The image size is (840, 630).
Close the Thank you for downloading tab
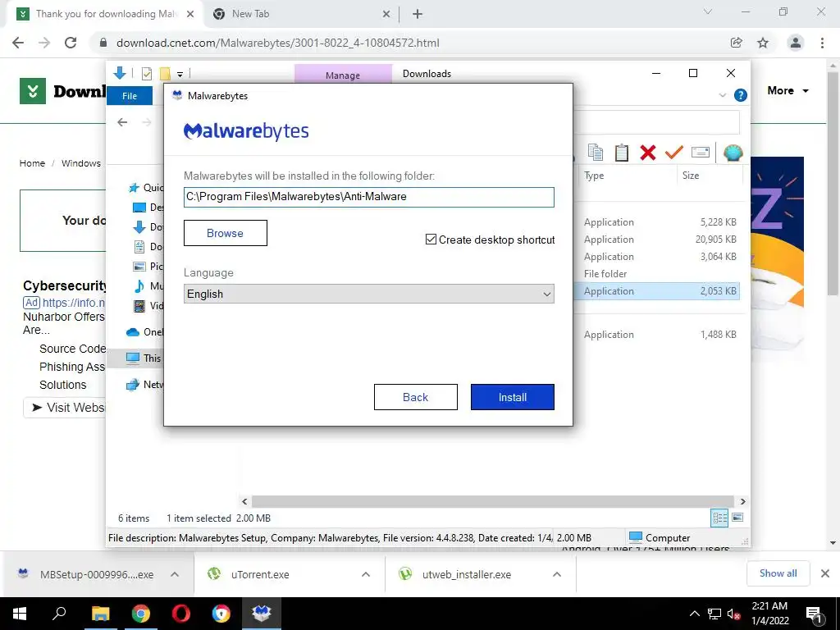click(190, 14)
